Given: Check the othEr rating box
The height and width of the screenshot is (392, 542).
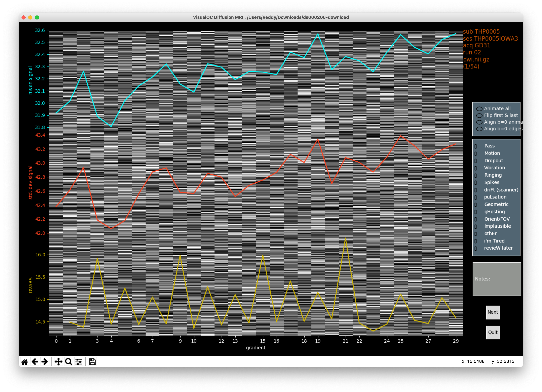Looking at the screenshot, I should pyautogui.click(x=476, y=234).
